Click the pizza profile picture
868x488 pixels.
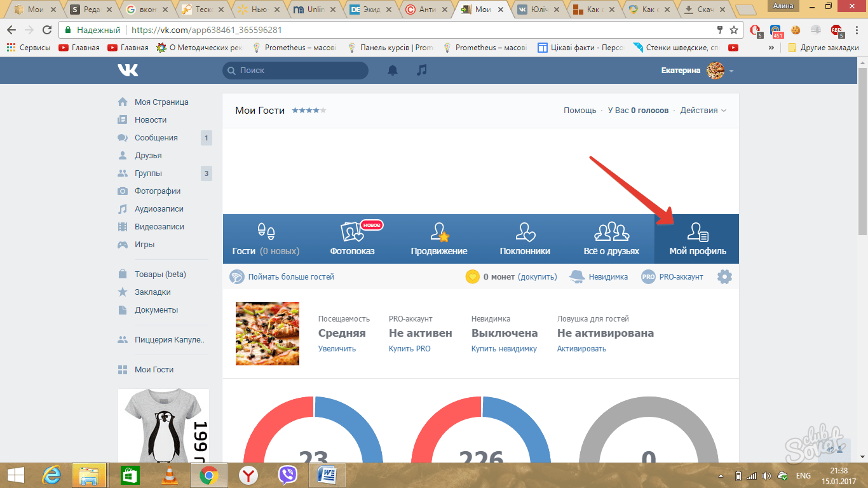pyautogui.click(x=268, y=334)
